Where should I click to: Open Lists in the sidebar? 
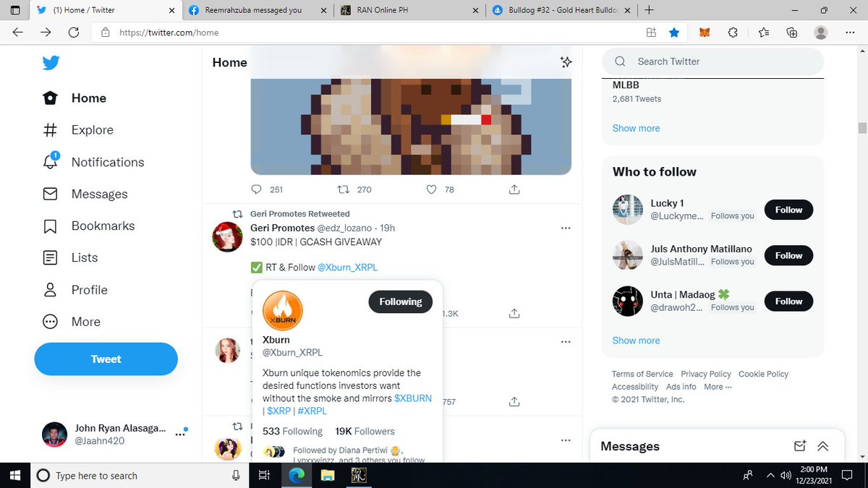pos(70,257)
